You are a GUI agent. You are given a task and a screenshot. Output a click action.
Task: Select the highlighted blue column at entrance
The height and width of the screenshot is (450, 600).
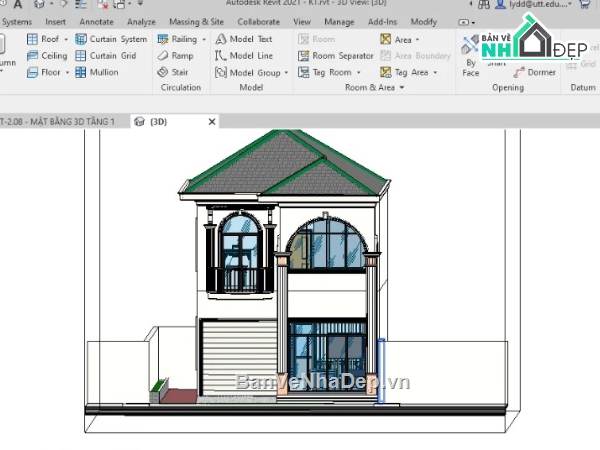381,370
